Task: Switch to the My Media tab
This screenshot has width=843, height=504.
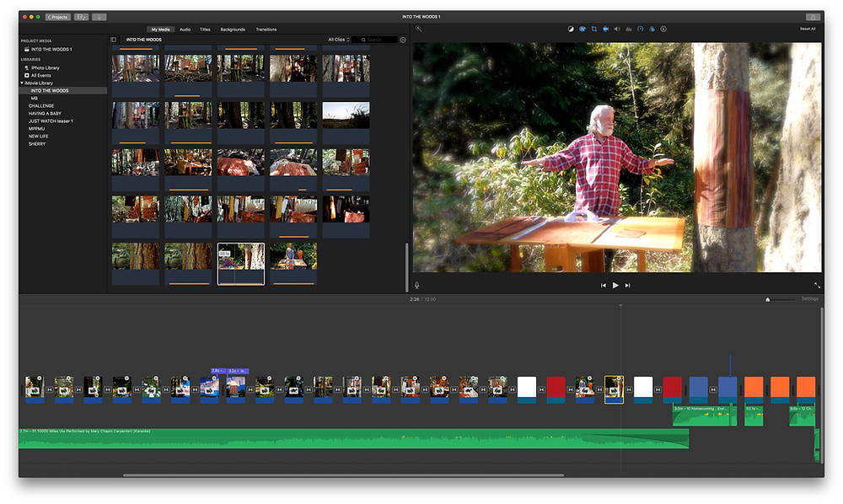Action: point(160,29)
